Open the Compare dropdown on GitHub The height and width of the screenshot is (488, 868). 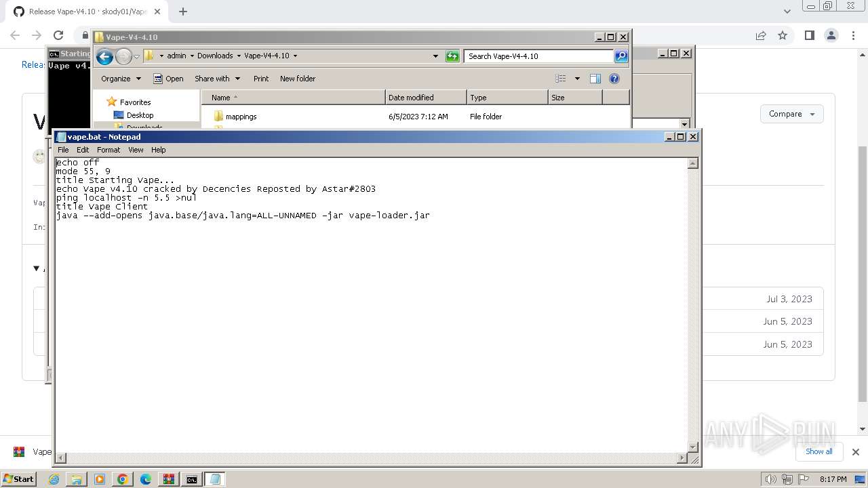click(x=791, y=114)
